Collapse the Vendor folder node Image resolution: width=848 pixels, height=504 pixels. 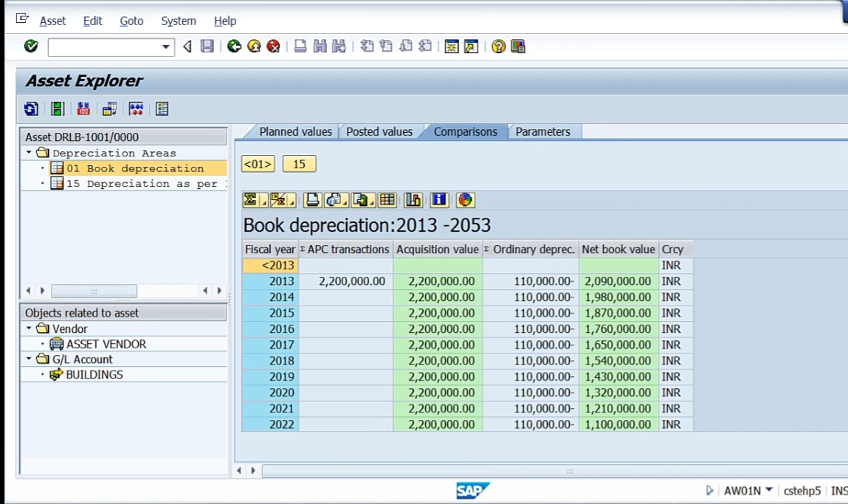(29, 328)
